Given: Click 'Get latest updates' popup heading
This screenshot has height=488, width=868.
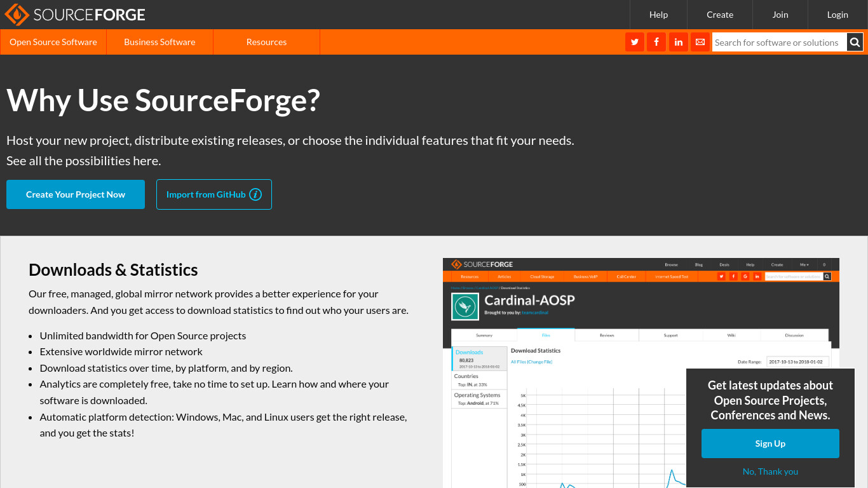Looking at the screenshot, I should (770, 400).
